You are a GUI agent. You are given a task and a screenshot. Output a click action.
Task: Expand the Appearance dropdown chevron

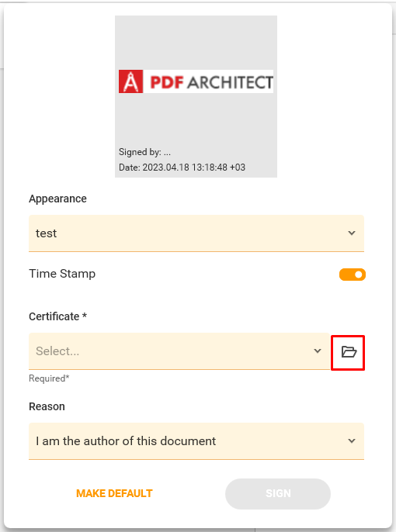(x=352, y=233)
